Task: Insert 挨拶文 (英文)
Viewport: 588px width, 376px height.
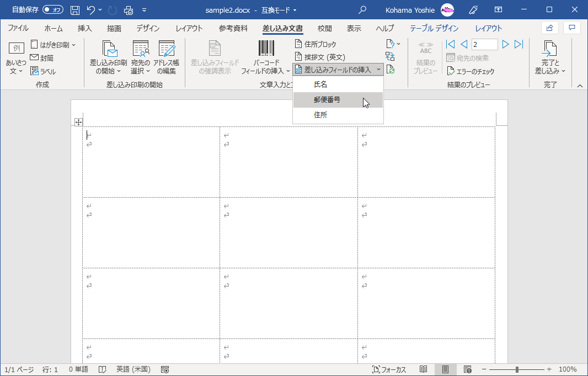Action: 319,57
